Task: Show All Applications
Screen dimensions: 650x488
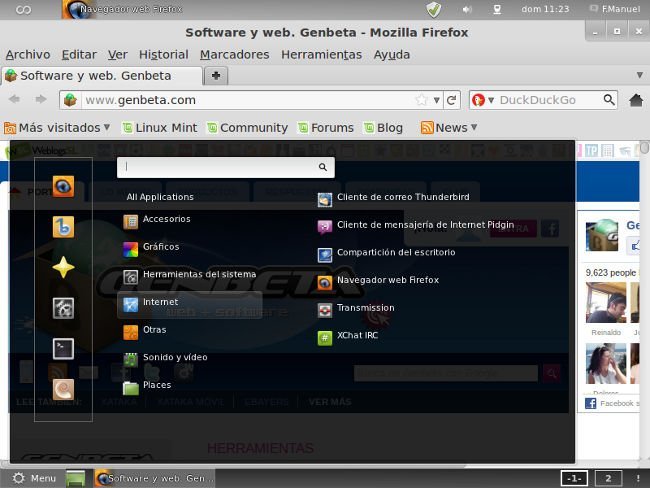Action: [160, 197]
